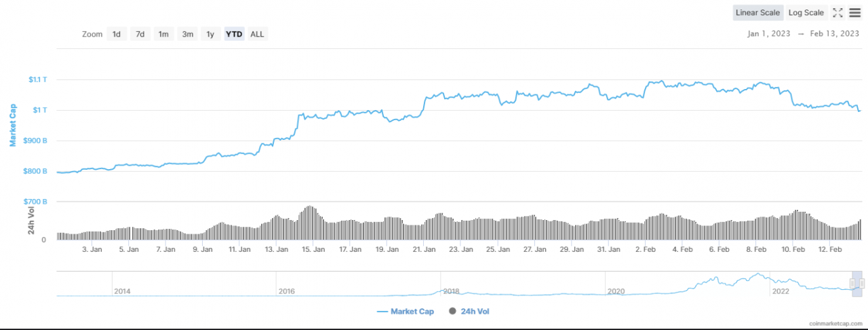Click the Feb 13, 2023 end date
This screenshot has width=868, height=330.
[x=834, y=33]
